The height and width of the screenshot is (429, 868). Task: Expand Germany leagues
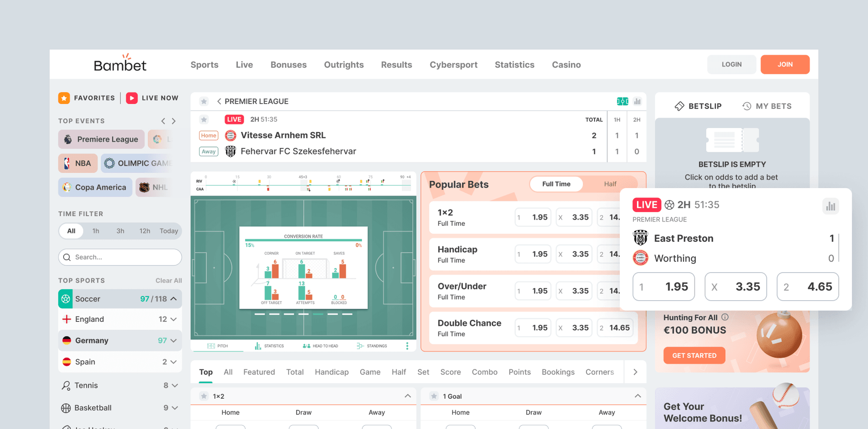click(174, 340)
